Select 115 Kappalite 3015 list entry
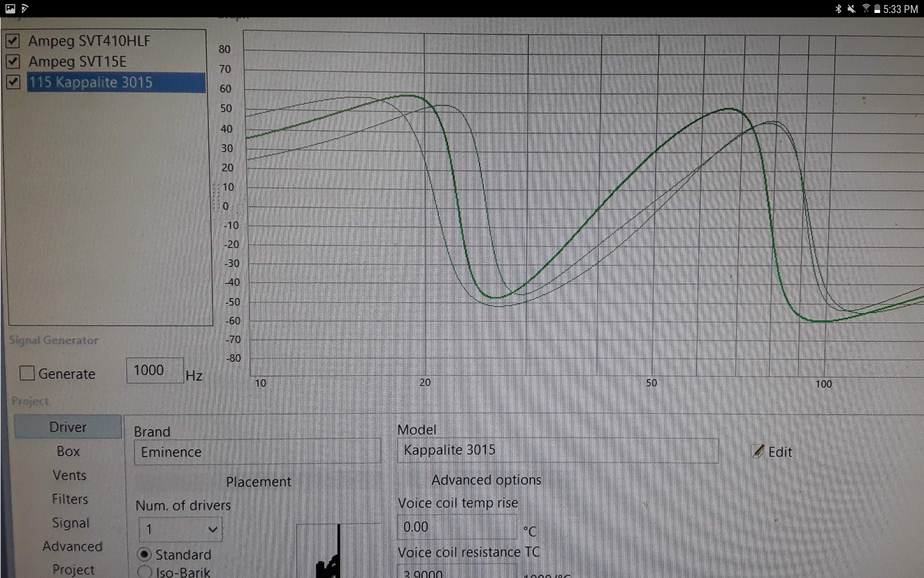 coord(116,82)
